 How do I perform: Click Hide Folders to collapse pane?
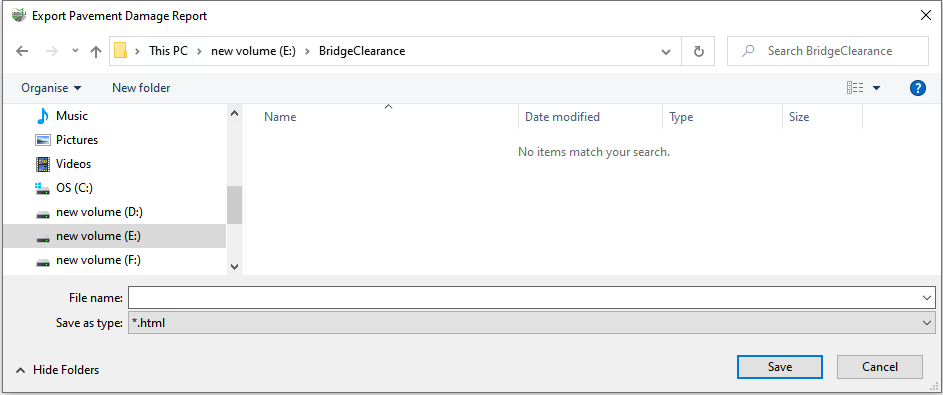pyautogui.click(x=58, y=370)
